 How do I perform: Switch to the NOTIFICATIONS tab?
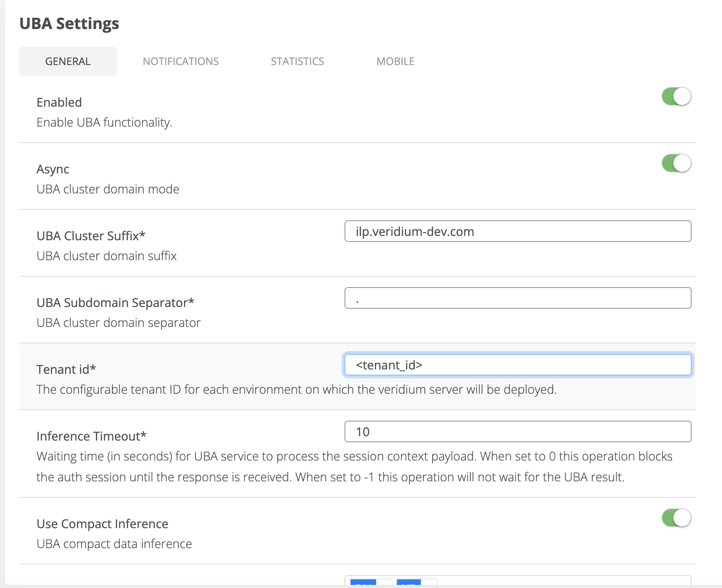click(x=180, y=62)
